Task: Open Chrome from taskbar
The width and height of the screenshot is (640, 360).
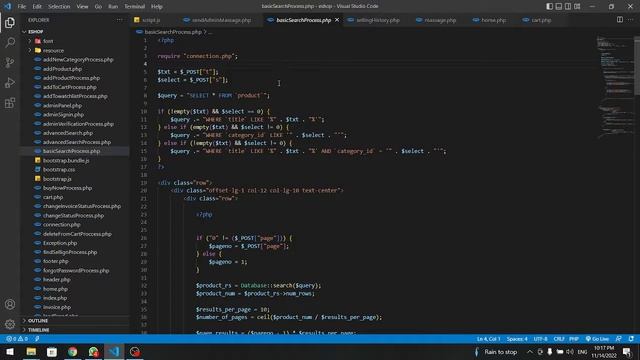Action: [x=73, y=351]
